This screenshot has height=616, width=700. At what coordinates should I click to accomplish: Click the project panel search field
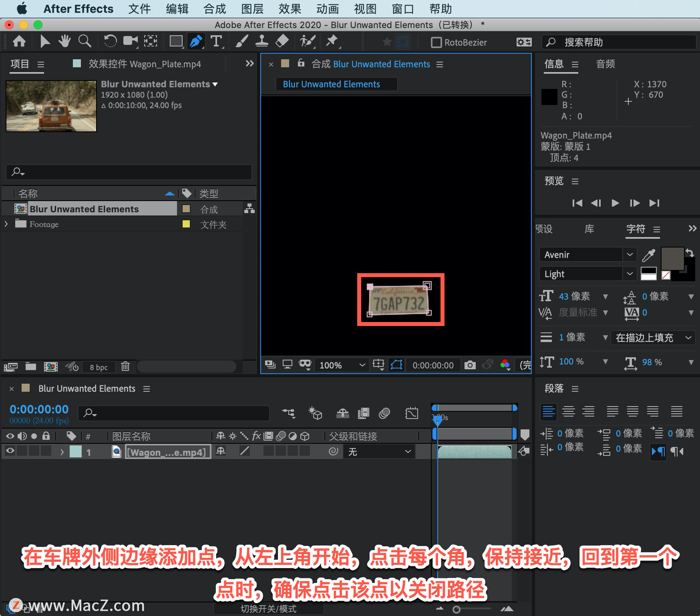129,172
